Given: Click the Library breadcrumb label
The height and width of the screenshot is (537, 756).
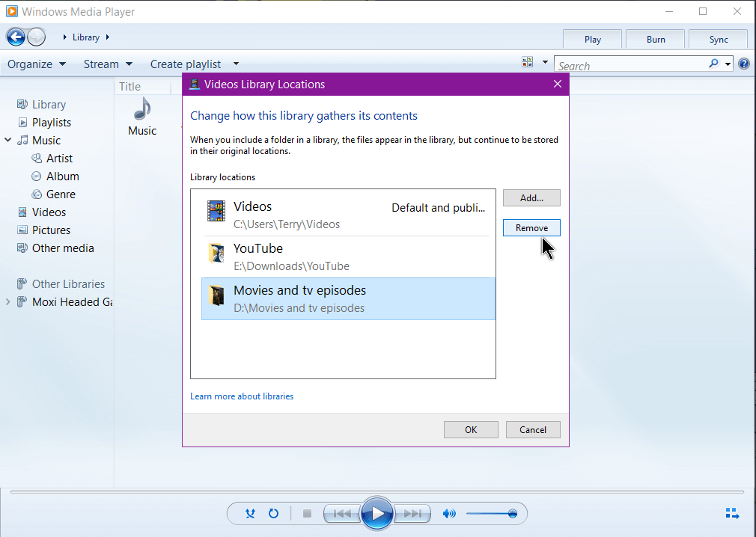Looking at the screenshot, I should tap(86, 37).
